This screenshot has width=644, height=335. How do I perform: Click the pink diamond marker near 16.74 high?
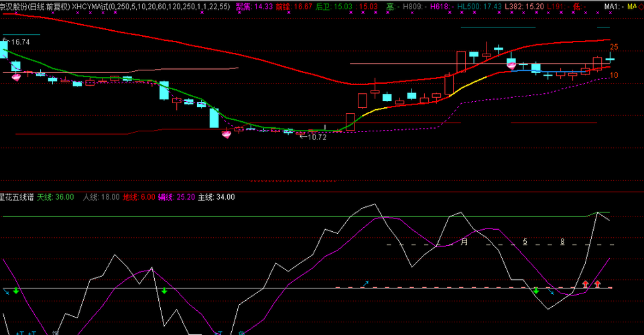(16, 77)
